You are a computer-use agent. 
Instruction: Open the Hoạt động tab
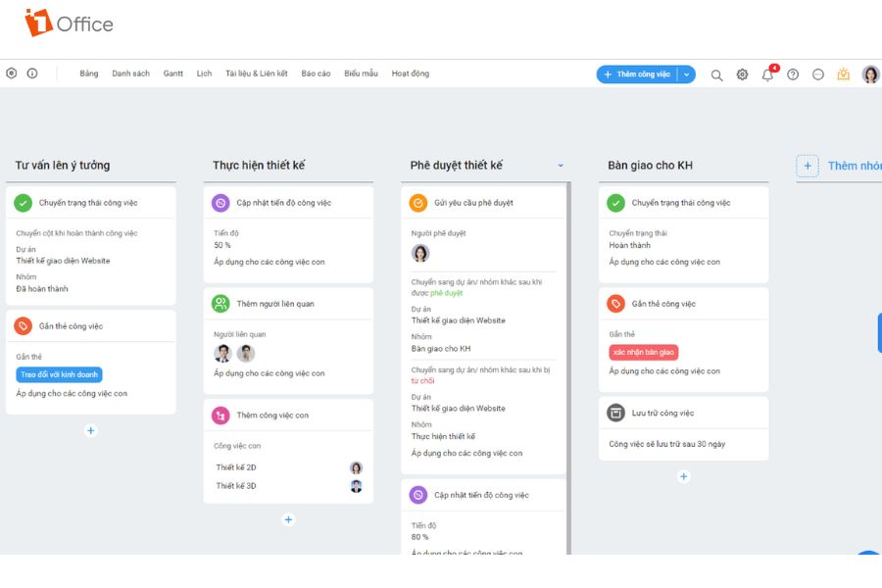[x=410, y=73]
